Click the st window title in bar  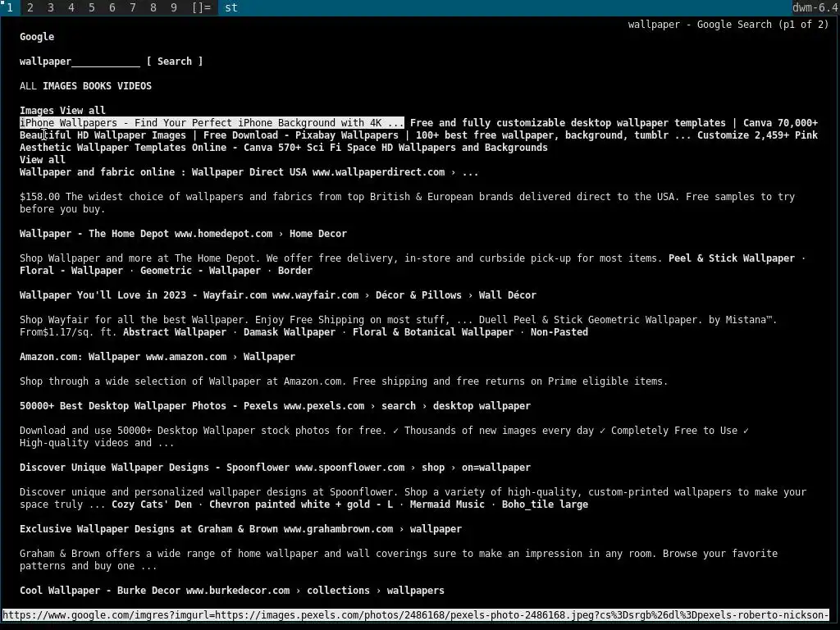click(231, 7)
